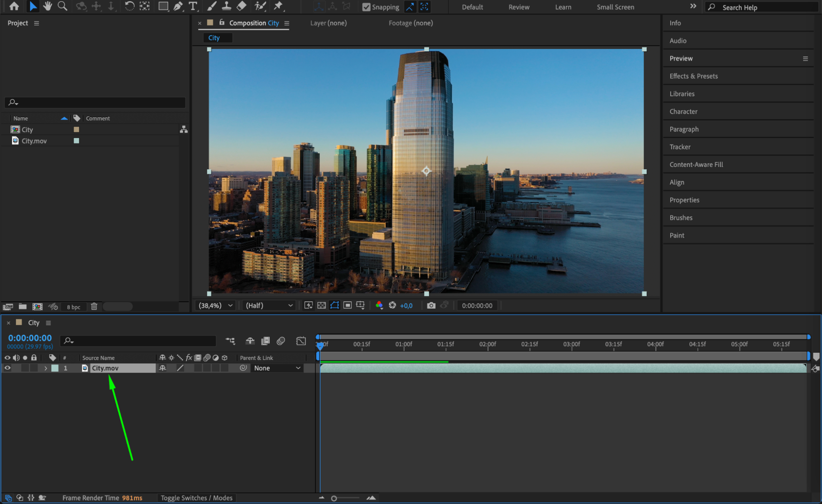Select the Pen tool
The height and width of the screenshot is (504, 822).
coord(178,6)
